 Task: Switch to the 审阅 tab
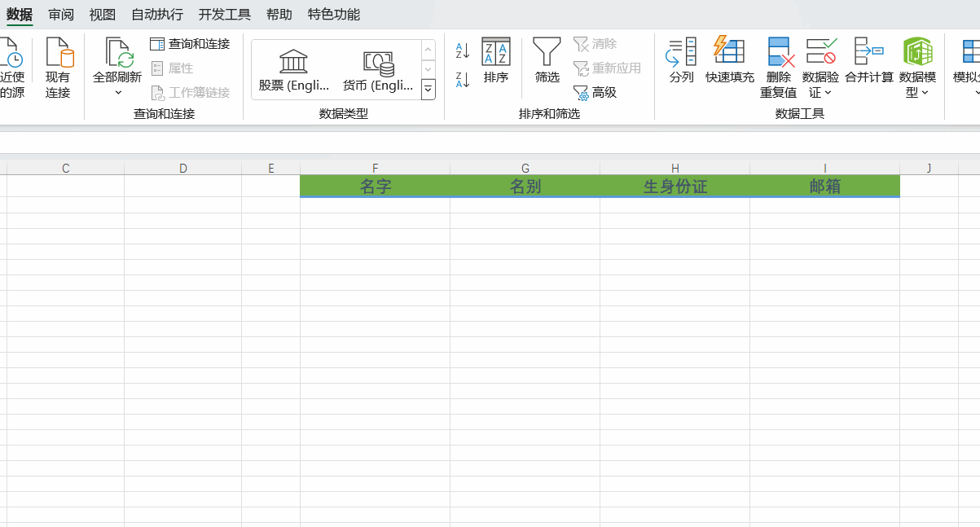[61, 15]
